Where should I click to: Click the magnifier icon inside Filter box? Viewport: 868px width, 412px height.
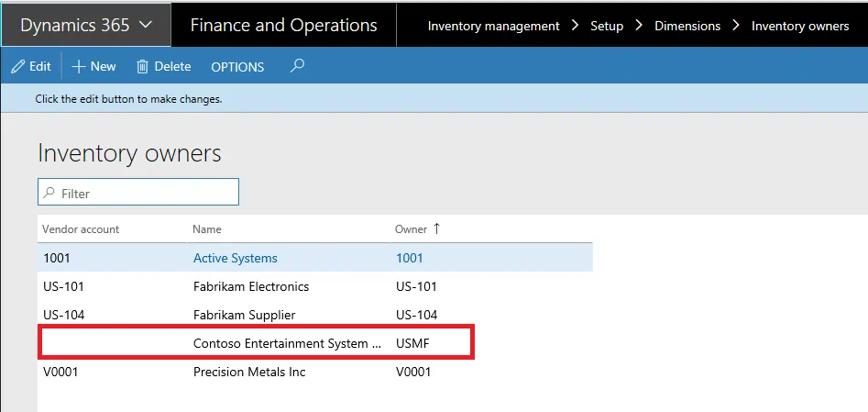[49, 193]
